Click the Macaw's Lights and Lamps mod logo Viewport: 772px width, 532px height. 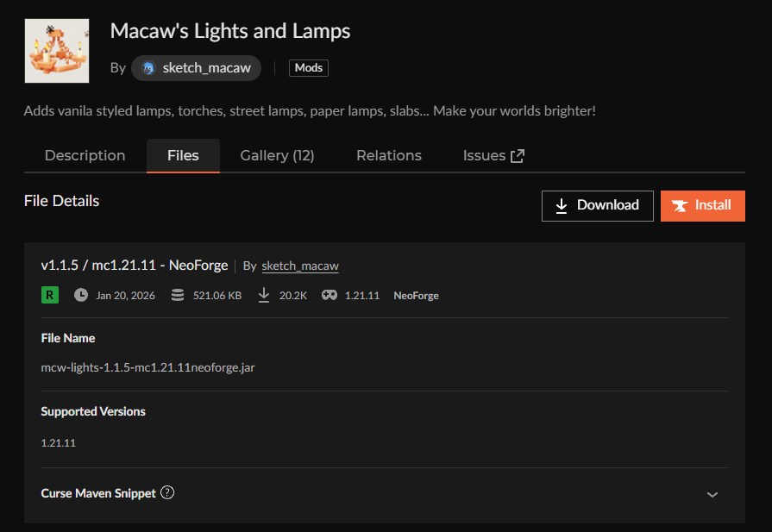pyautogui.click(x=57, y=50)
